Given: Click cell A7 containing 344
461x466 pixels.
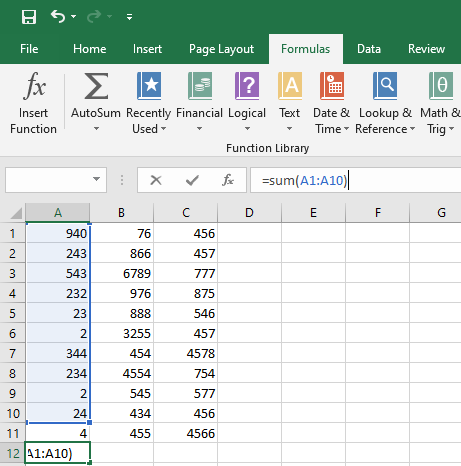Looking at the screenshot, I should (58, 353).
